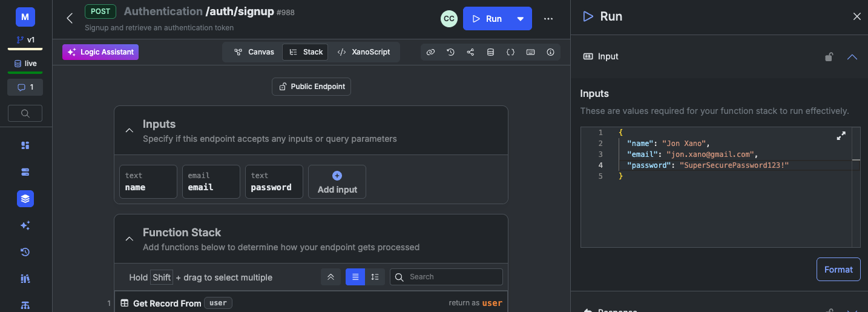Click "SuperSecurePassword123!" value
The image size is (868, 312).
point(734,165)
